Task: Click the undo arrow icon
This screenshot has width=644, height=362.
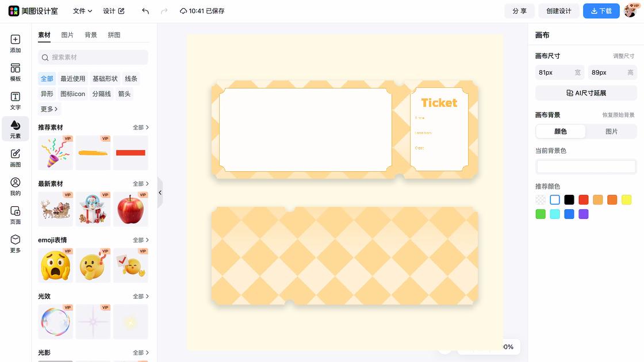Action: pyautogui.click(x=145, y=11)
